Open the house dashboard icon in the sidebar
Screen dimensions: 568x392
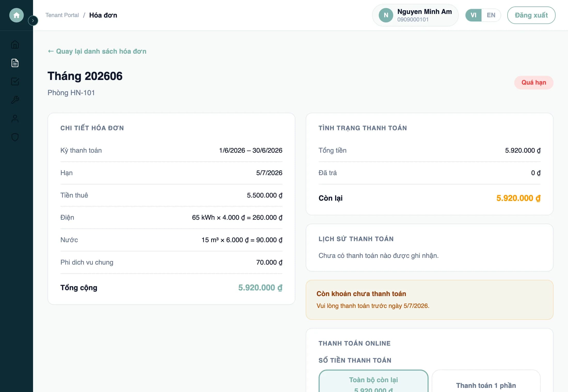coord(15,44)
